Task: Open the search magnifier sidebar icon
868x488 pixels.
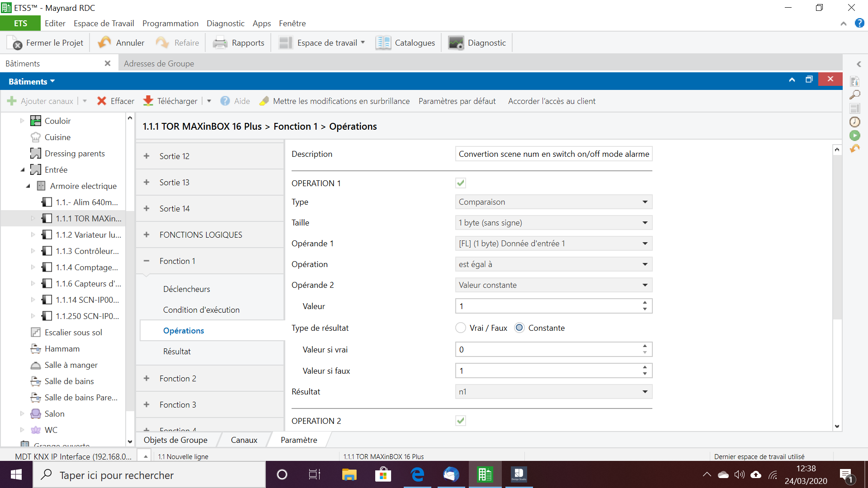Action: tap(854, 95)
